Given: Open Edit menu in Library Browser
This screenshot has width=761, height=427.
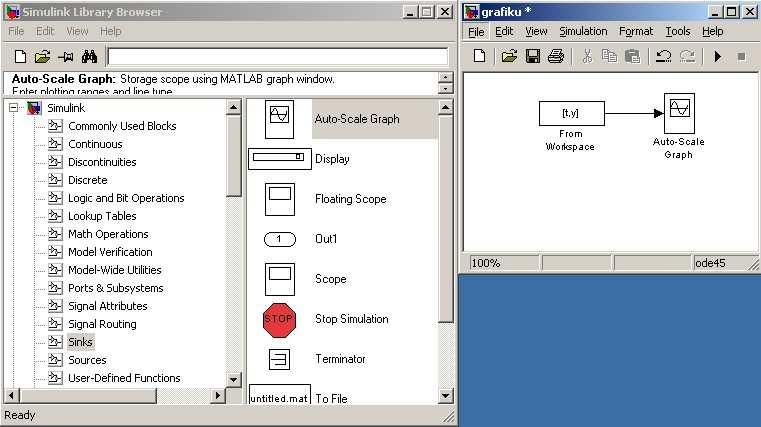Looking at the screenshot, I should [x=45, y=31].
